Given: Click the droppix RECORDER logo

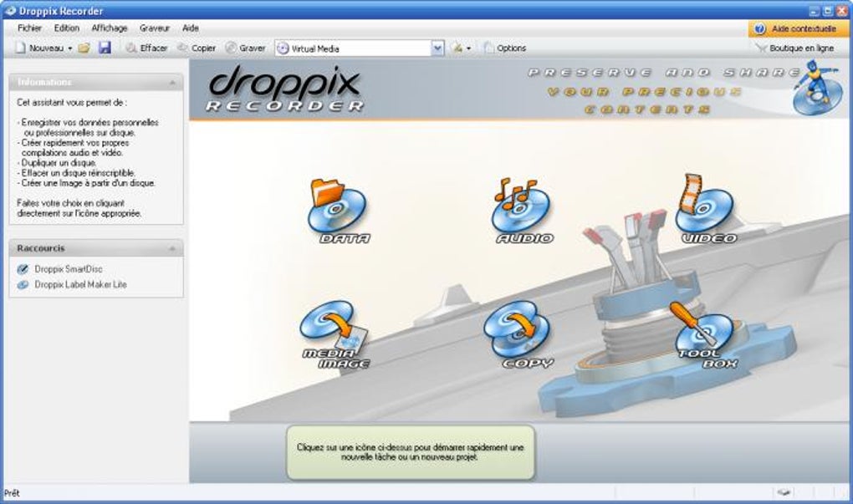Looking at the screenshot, I should tap(285, 89).
